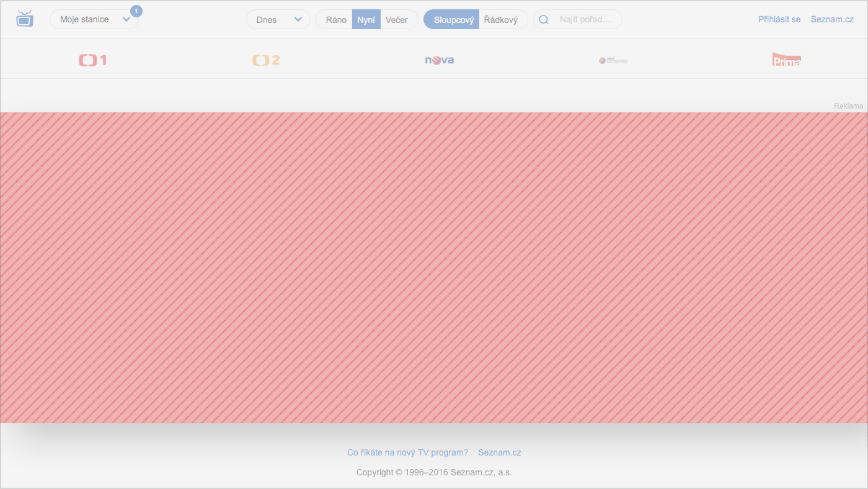Expand the Dnes day selector
Viewport: 868px width, 489px height.
[x=278, y=19]
